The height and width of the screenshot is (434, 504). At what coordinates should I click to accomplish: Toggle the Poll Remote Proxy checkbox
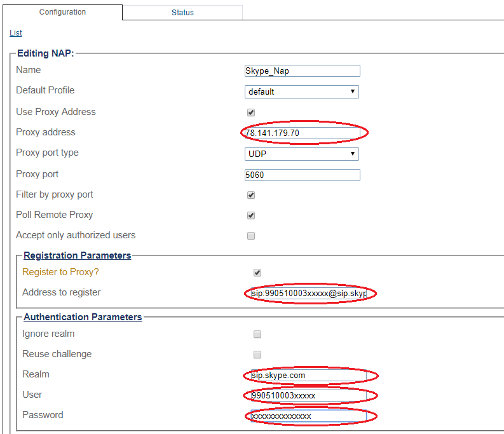click(x=251, y=215)
